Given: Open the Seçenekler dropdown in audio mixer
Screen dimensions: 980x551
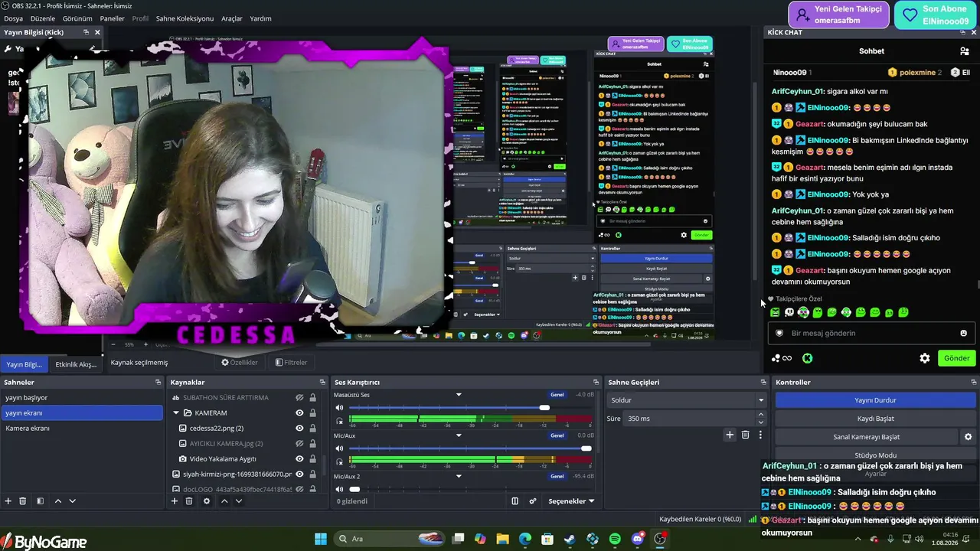Looking at the screenshot, I should 572,501.
